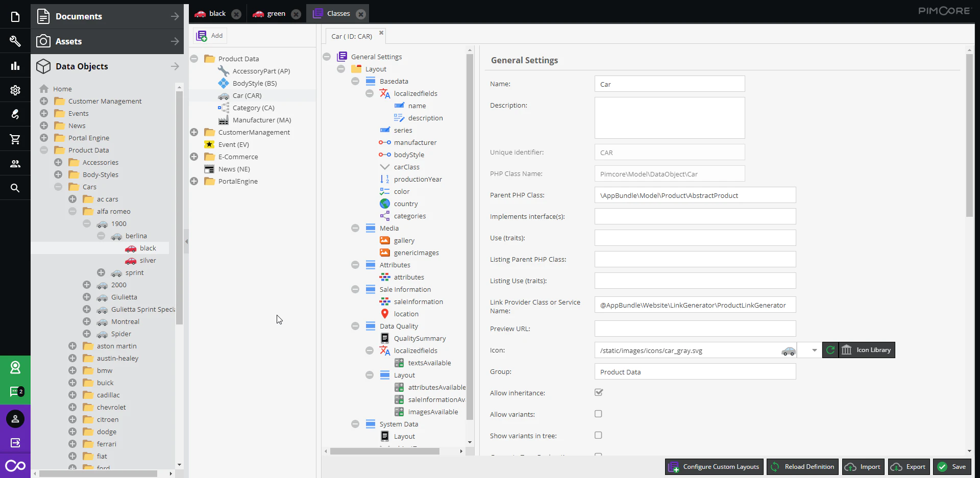The width and height of the screenshot is (980, 478).
Task: Open the Reports bar chart sidebar icon
Action: [15, 66]
